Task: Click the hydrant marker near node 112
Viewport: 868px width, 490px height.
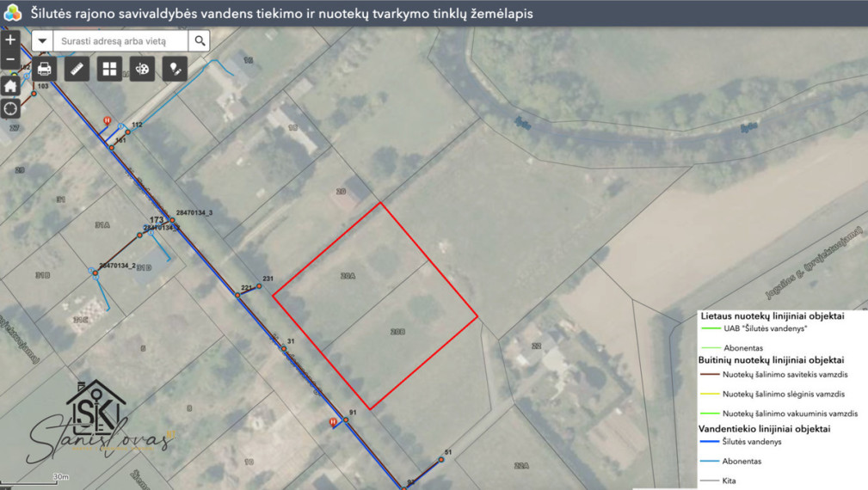Action: pos(107,120)
